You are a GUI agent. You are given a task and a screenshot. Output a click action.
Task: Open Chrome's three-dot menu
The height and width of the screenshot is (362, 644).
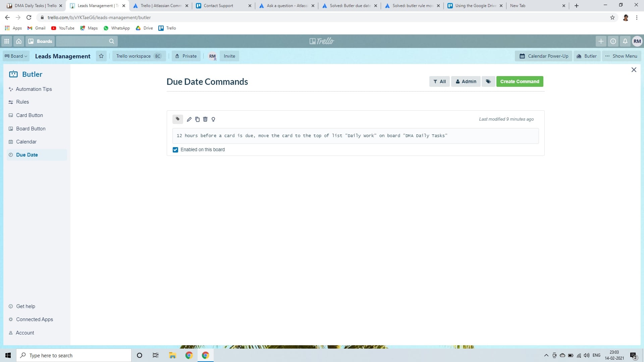tap(637, 17)
